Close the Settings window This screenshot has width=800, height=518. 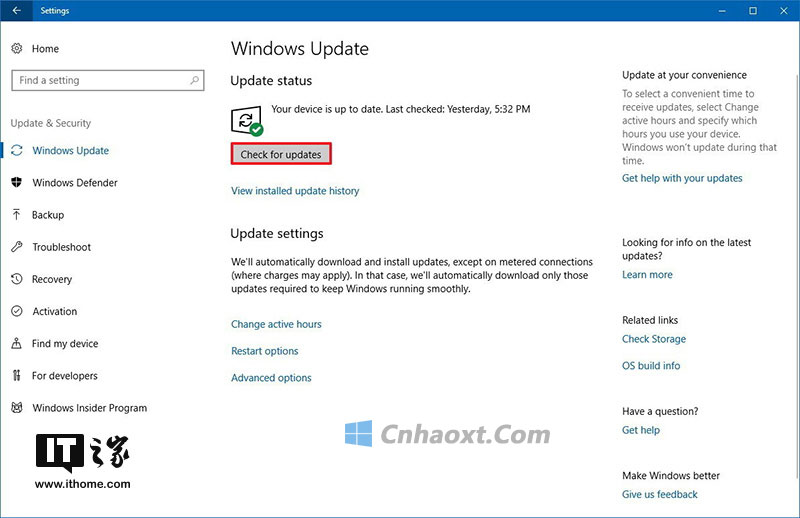(784, 10)
